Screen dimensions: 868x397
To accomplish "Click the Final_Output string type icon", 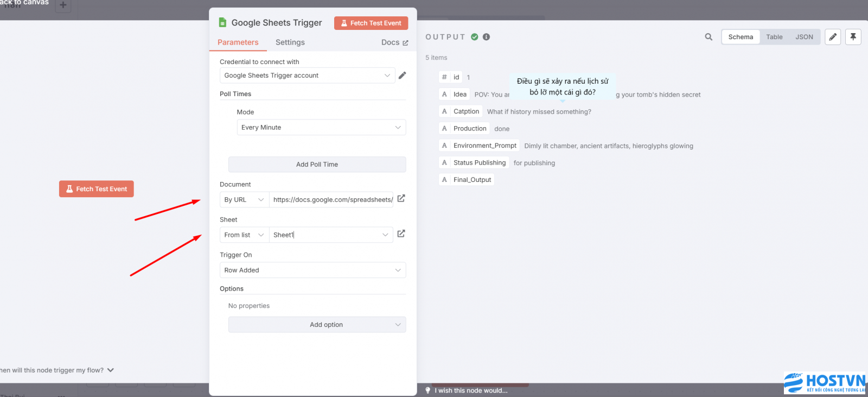I will pyautogui.click(x=444, y=180).
